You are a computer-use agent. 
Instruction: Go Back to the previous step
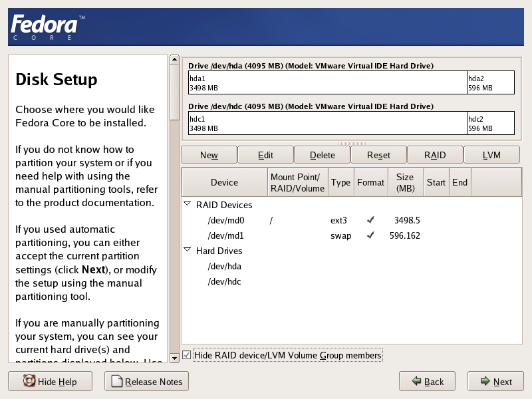tap(427, 381)
